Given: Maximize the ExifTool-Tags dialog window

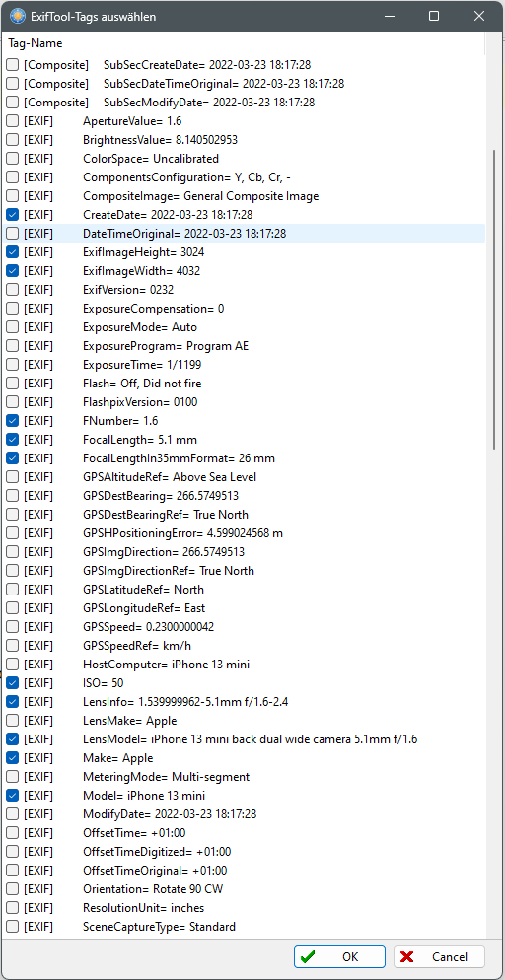Looking at the screenshot, I should [x=434, y=17].
